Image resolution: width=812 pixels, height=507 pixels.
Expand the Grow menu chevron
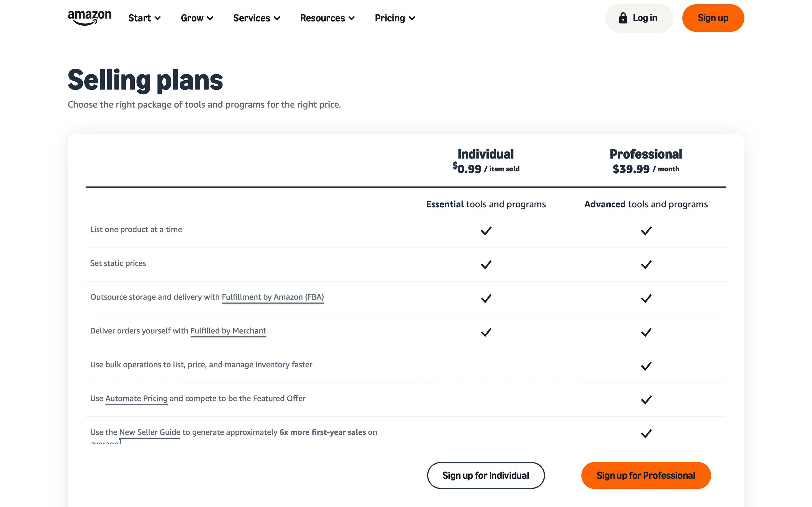click(x=210, y=18)
